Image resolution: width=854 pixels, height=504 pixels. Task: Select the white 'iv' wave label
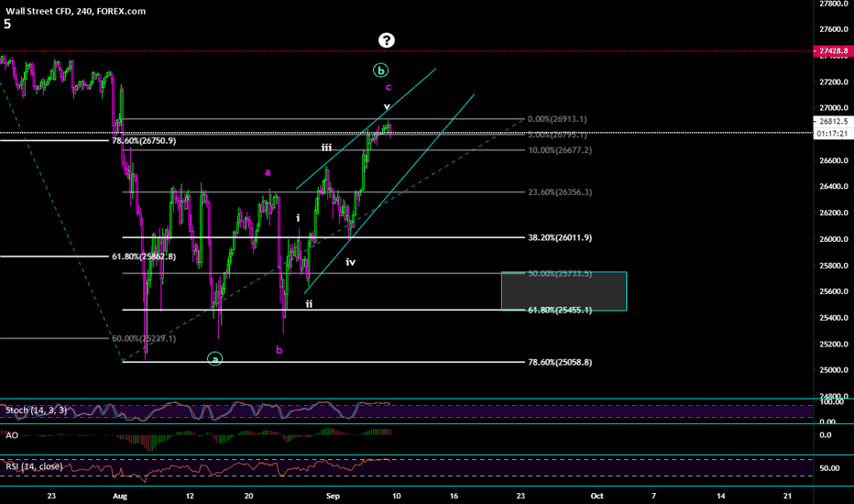(x=350, y=262)
